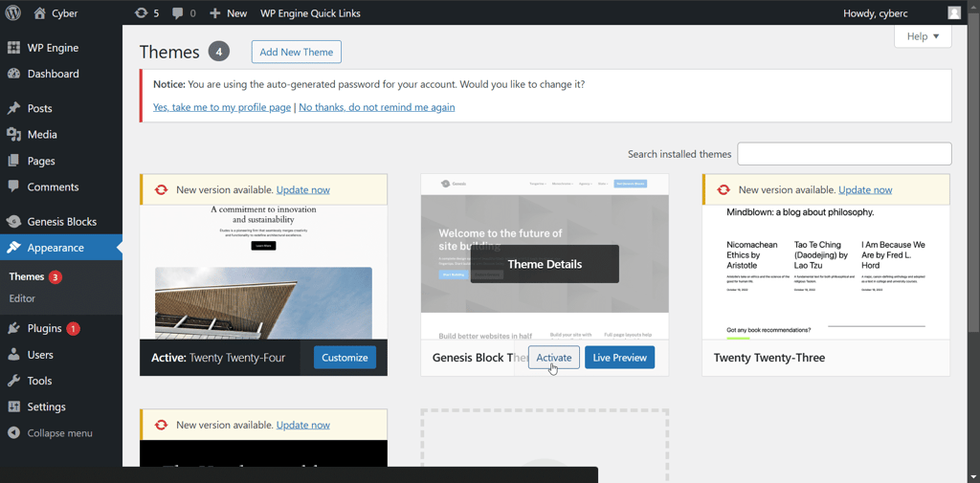Open the Genesis Blocks icon
Screen dimensions: 980x483
coord(13,221)
